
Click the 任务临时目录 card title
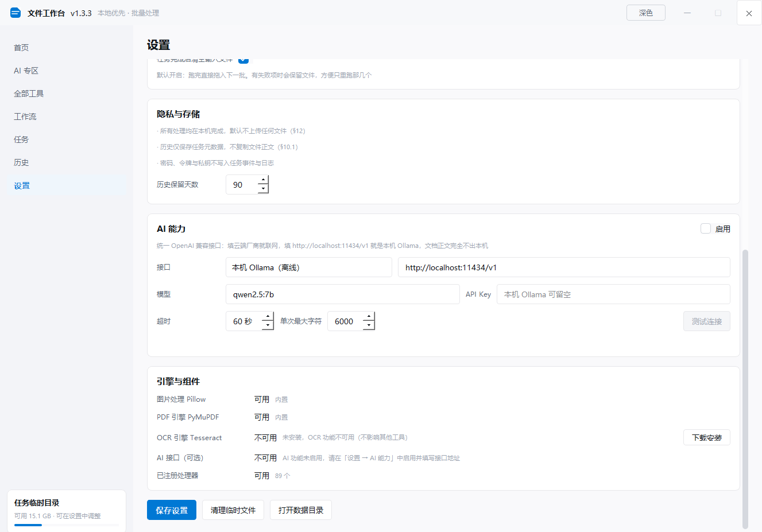click(x=37, y=503)
